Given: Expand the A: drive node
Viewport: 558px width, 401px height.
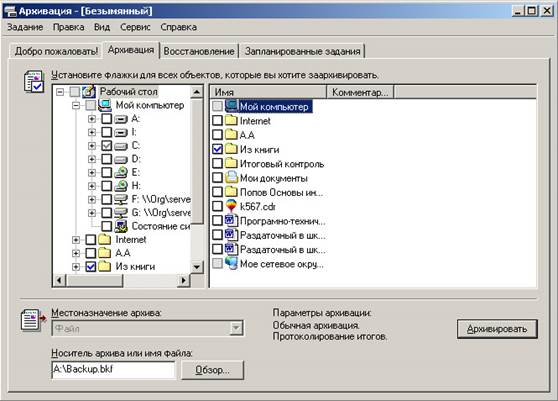Looking at the screenshot, I should [92, 119].
